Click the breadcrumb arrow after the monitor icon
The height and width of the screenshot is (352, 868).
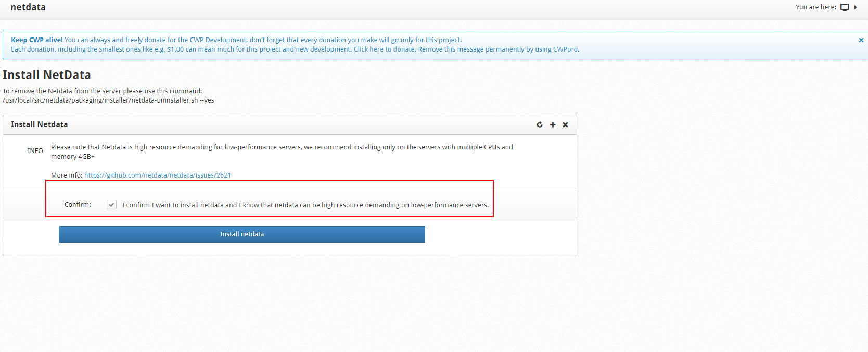click(856, 7)
